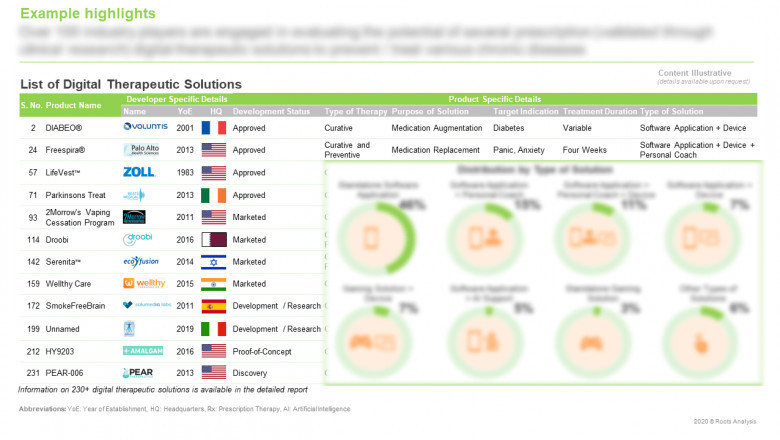Click the Product Specific Details header band
This screenshot has height=440, width=780.
coord(494,100)
